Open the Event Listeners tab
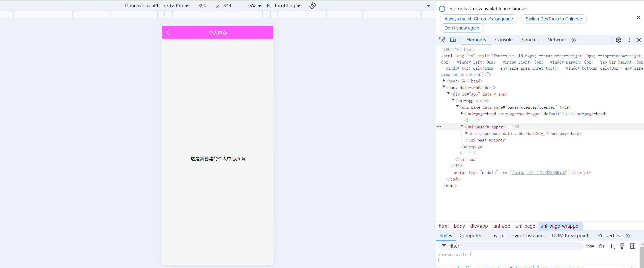Image resolution: width=644 pixels, height=268 pixels. [528, 236]
